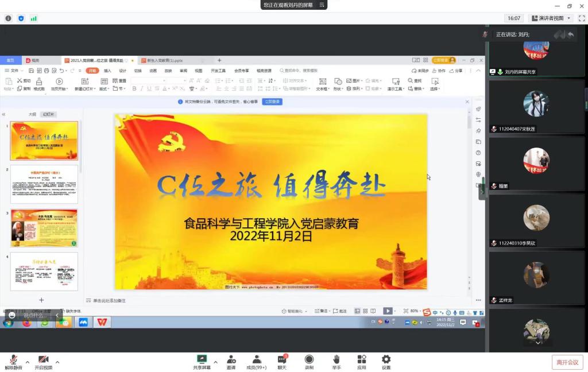Click WPS undo arrow icon

click(x=61, y=71)
